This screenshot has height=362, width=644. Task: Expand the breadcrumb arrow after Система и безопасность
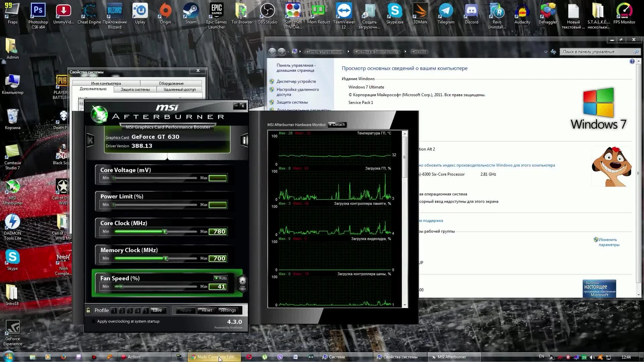(405, 52)
